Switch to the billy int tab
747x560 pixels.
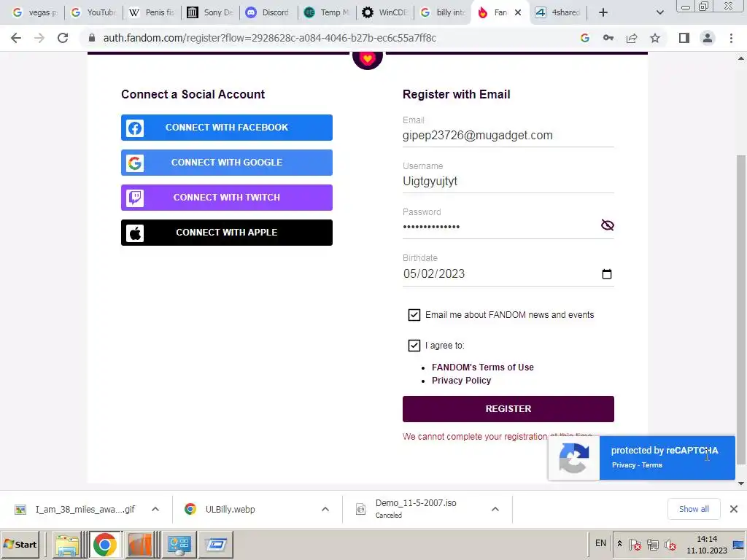[444, 12]
